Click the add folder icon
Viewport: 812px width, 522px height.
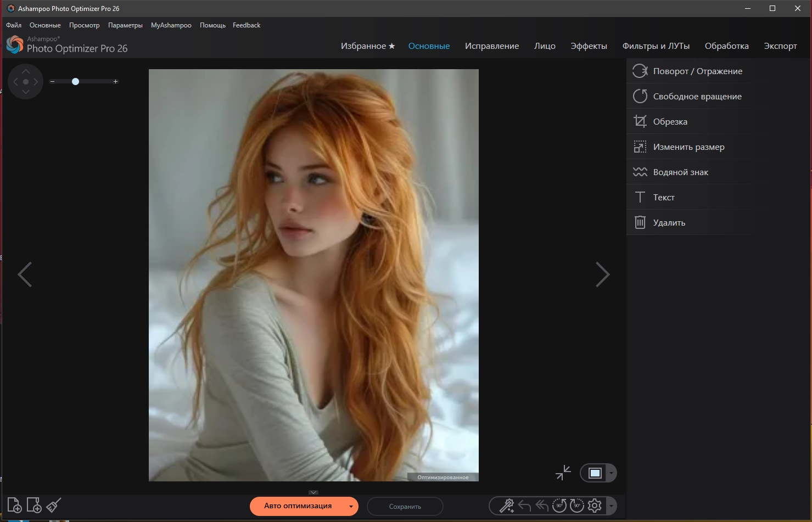click(34, 505)
